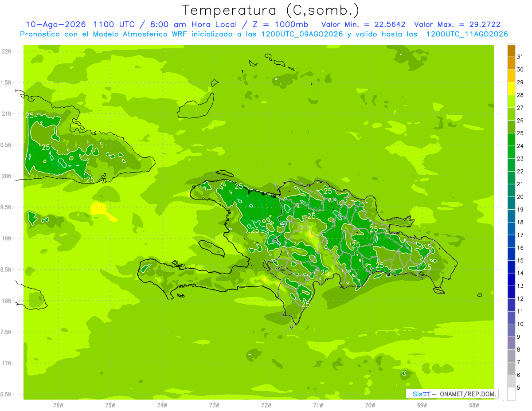Click the '6.5N' latitude axis label
Image resolution: width=532 pixels, height=411 pixels.
click(6, 395)
